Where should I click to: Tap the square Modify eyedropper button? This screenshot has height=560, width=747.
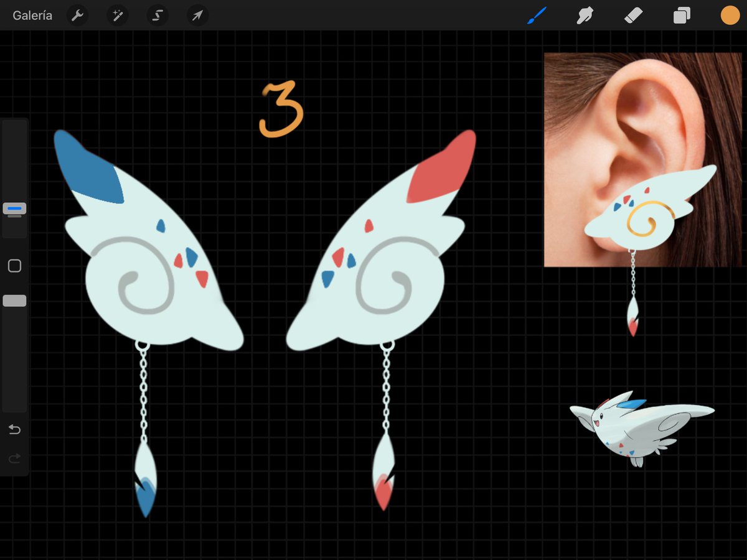click(14, 266)
